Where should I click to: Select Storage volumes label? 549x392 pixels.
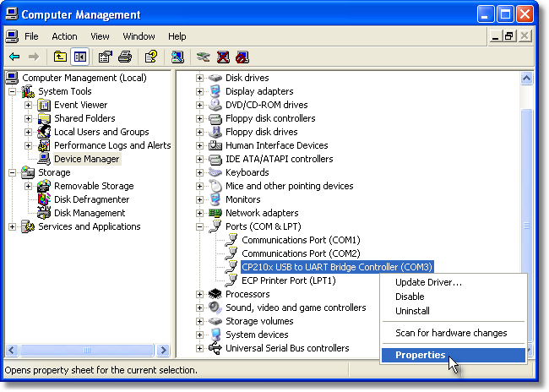coord(259,321)
